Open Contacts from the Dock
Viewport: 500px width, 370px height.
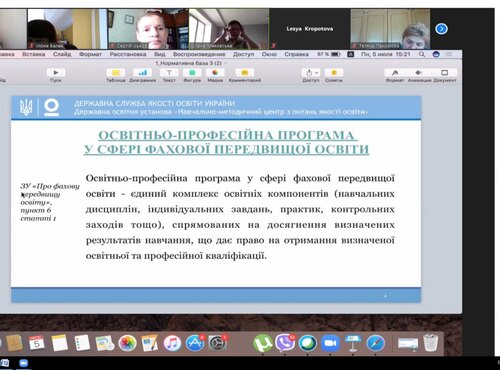(x=14, y=343)
